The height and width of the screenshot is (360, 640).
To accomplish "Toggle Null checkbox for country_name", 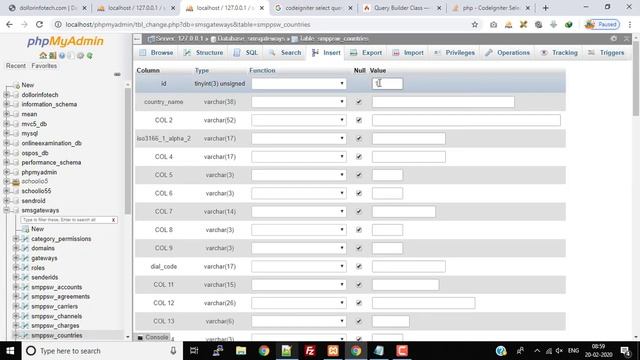I will tap(359, 102).
